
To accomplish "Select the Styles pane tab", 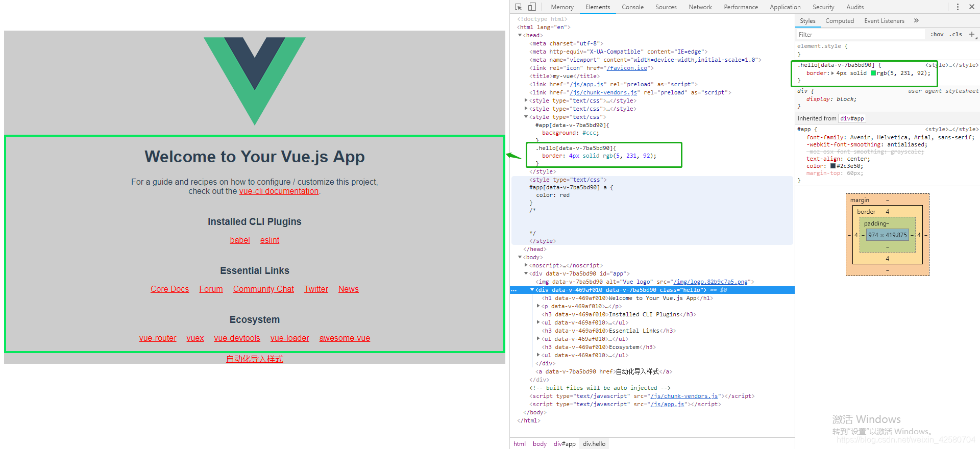I will click(x=807, y=21).
